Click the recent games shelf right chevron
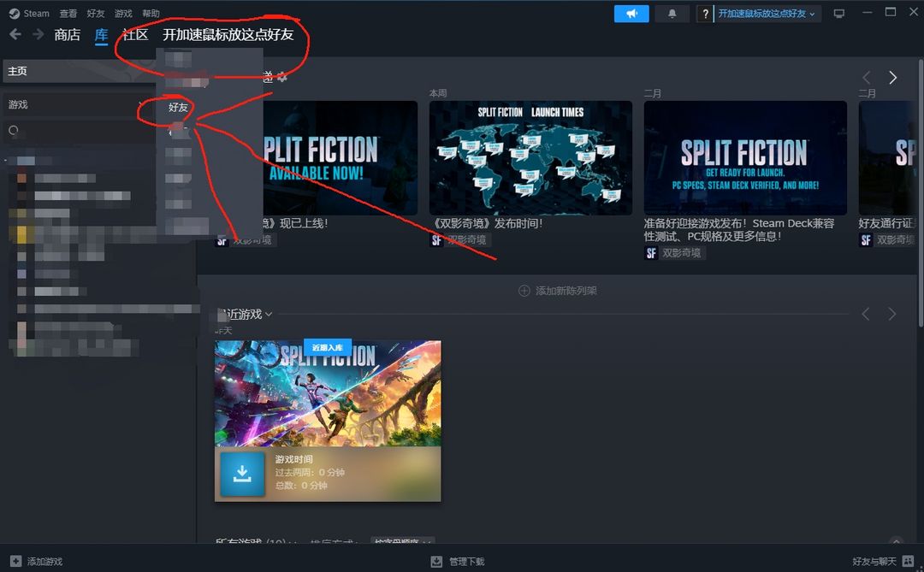Viewport: 924px width, 572px height. (x=892, y=314)
